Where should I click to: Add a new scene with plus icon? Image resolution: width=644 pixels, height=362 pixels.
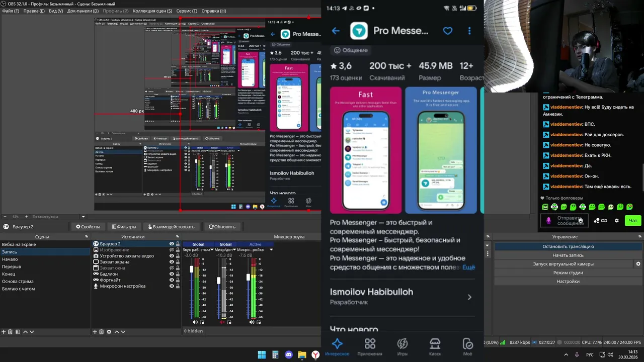[x=4, y=332]
